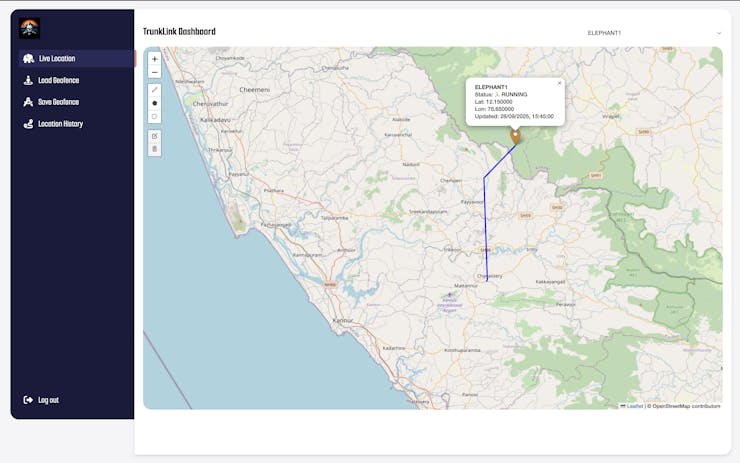740x463 pixels.
Task: Click the elephant location marker pin
Action: tap(516, 136)
